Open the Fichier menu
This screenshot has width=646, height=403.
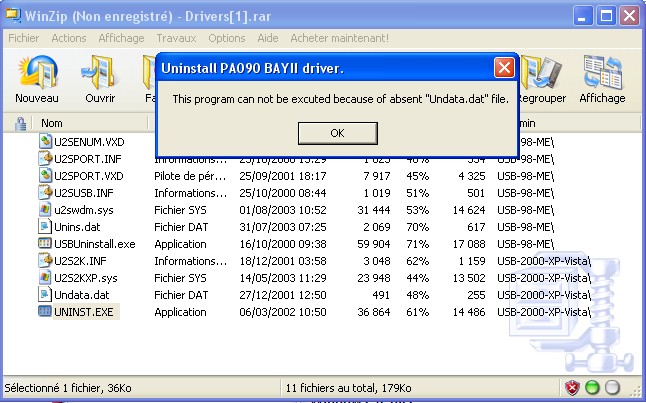pos(23,38)
